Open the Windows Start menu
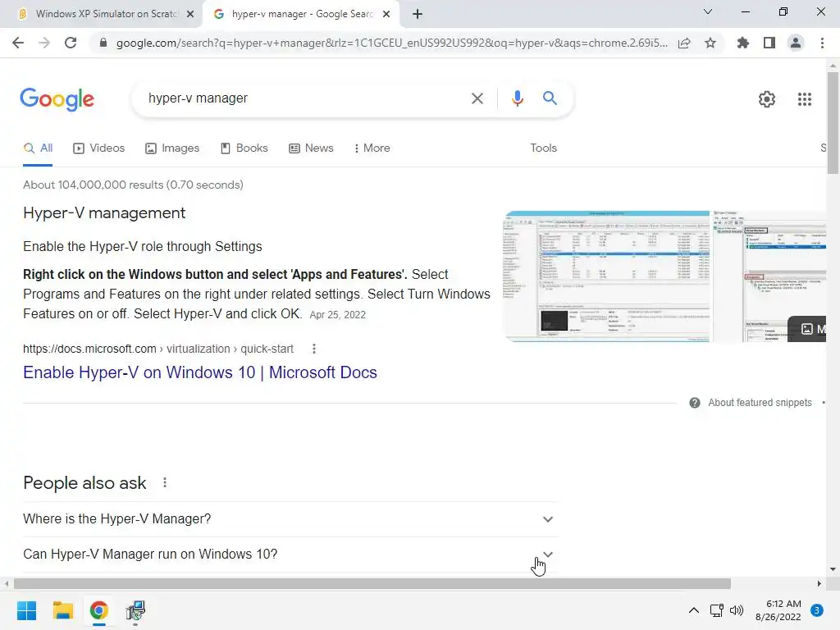This screenshot has width=840, height=630. pyautogui.click(x=26, y=610)
